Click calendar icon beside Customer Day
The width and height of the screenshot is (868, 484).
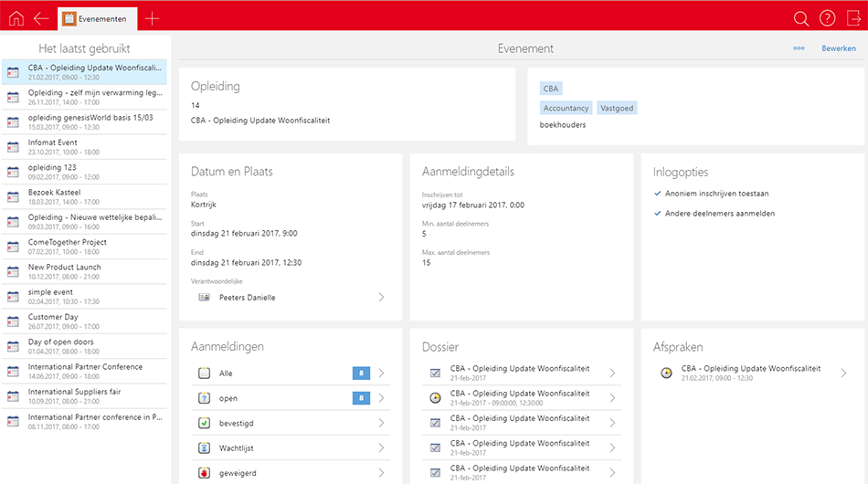pyautogui.click(x=13, y=321)
